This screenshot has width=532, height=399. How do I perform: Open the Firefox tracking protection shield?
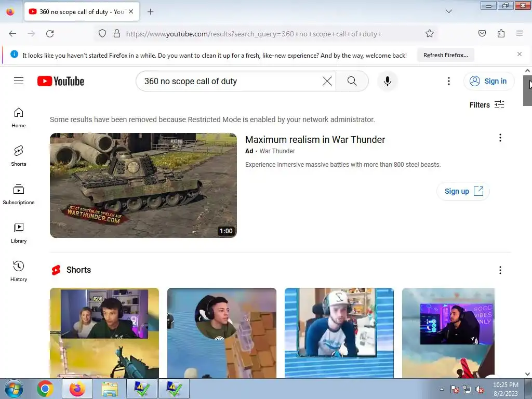(x=102, y=34)
